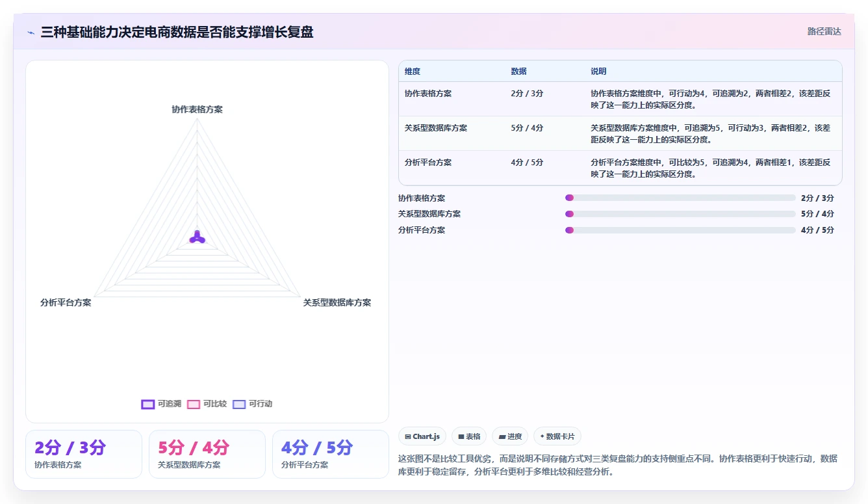Click the 关系型数据库方案 radar axis label

click(x=337, y=302)
